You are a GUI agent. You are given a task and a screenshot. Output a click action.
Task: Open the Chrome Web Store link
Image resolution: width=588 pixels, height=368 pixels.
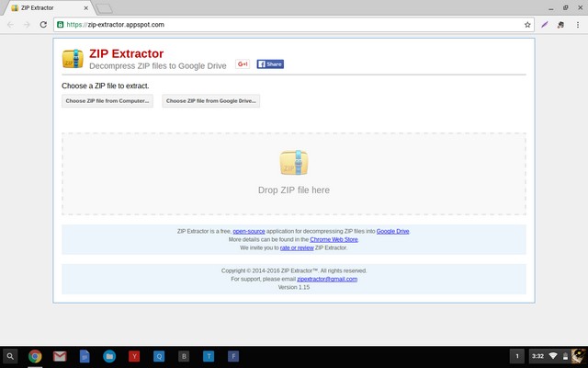334,239
